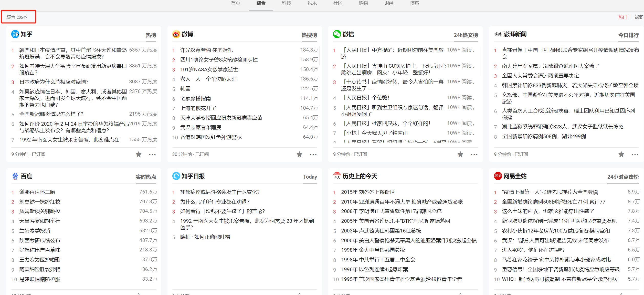Click 9 分钟前 · 已订阅 on 知乎 card

28,154
